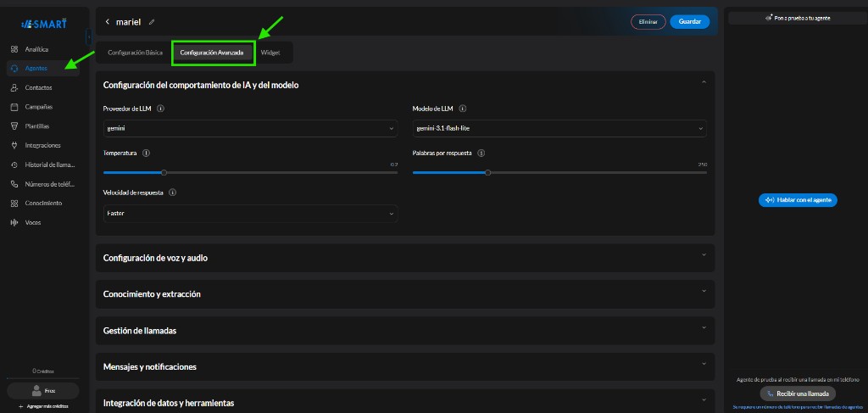Open the Modelo de LLM dropdown
Image resolution: width=868 pixels, height=413 pixels.
click(x=559, y=128)
